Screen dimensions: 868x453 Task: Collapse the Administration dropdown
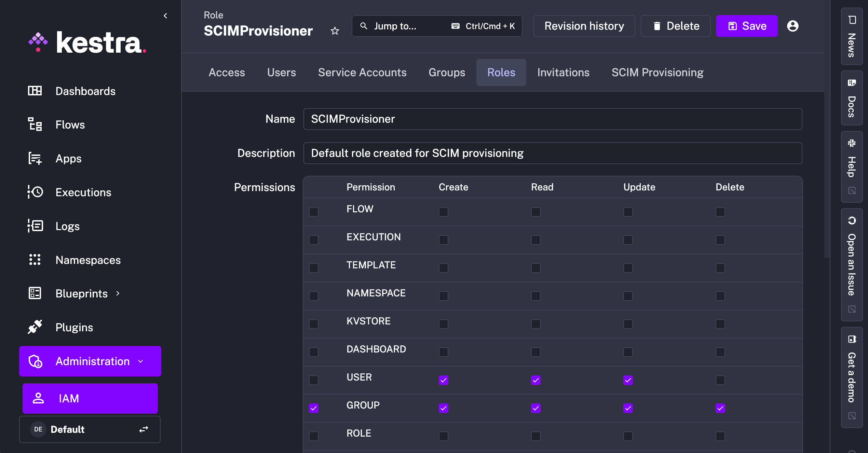click(141, 361)
